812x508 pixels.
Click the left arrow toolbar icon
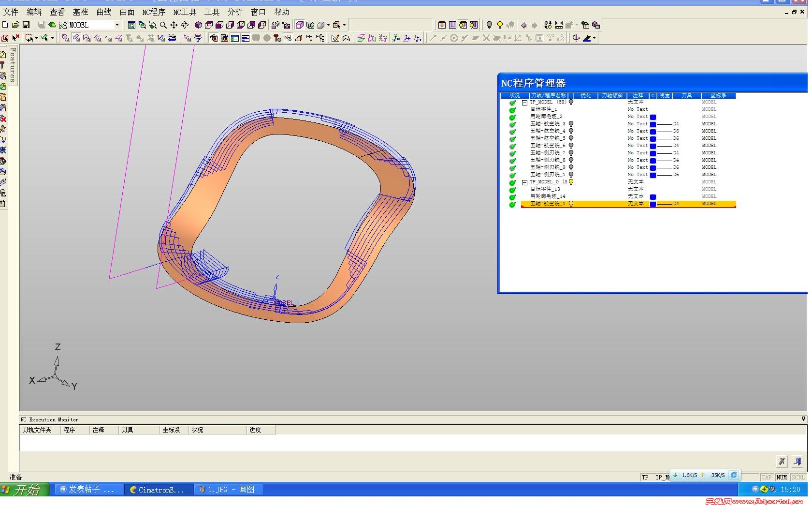point(523,25)
